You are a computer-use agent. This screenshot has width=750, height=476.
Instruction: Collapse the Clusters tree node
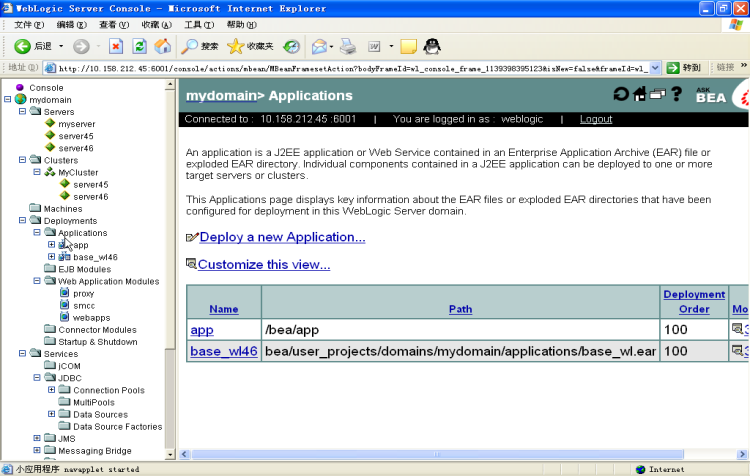(x=22, y=159)
